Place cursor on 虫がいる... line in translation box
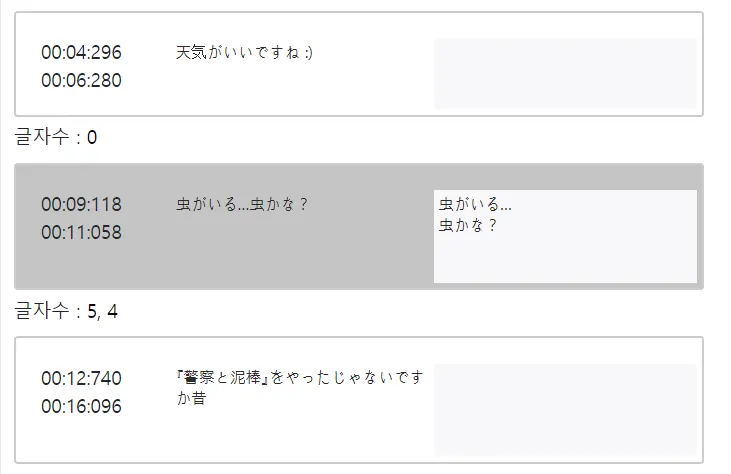 coord(475,204)
